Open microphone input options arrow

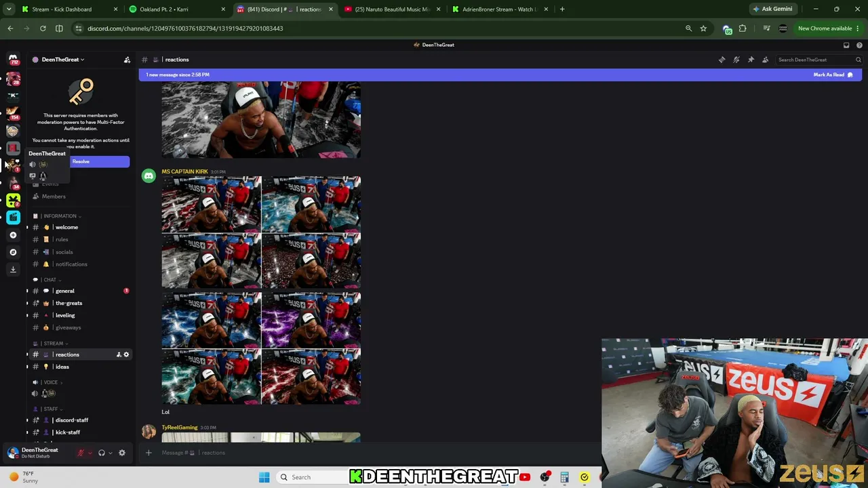pos(90,453)
